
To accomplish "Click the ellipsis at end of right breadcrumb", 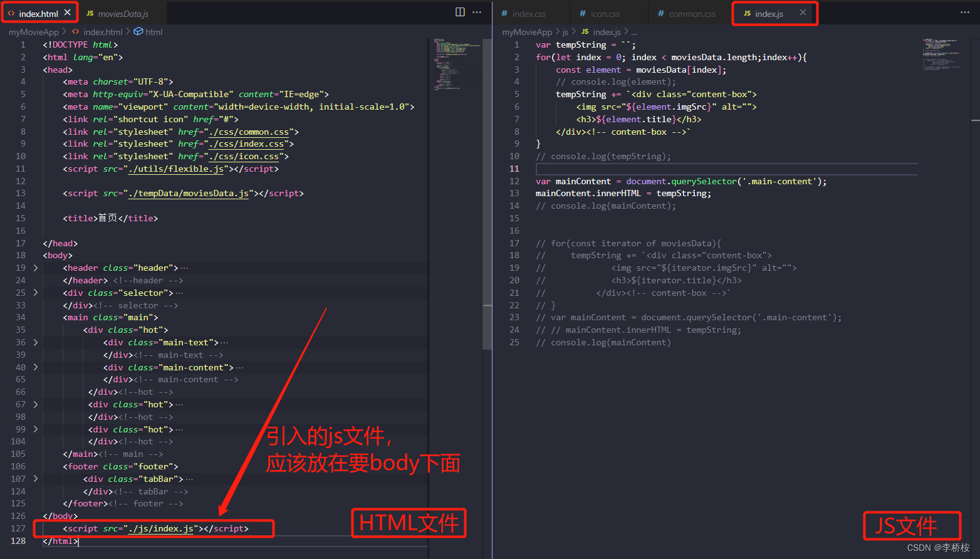I will point(634,32).
